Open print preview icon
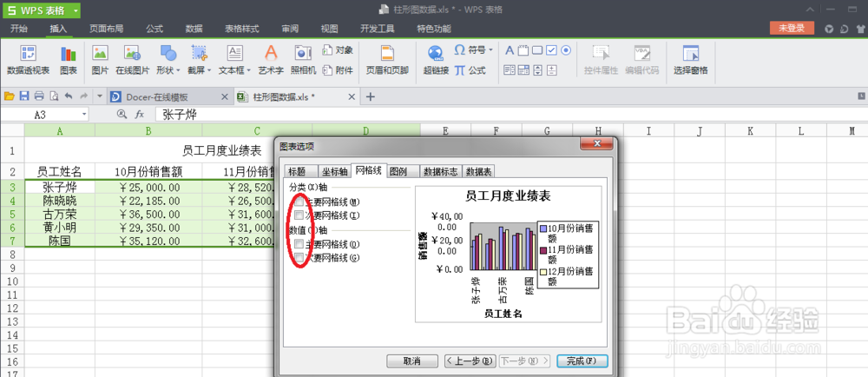The height and width of the screenshot is (377, 868). [x=54, y=96]
